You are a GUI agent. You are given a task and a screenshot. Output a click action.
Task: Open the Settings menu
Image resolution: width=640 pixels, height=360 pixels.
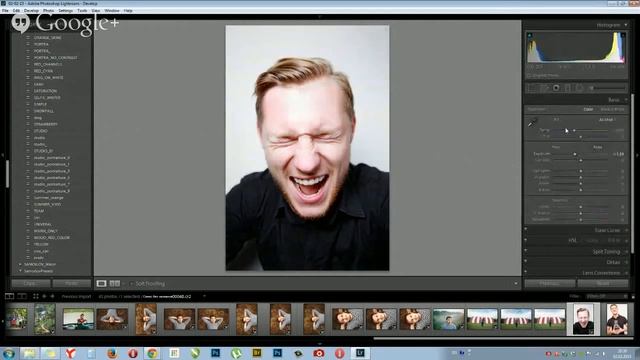click(65, 11)
